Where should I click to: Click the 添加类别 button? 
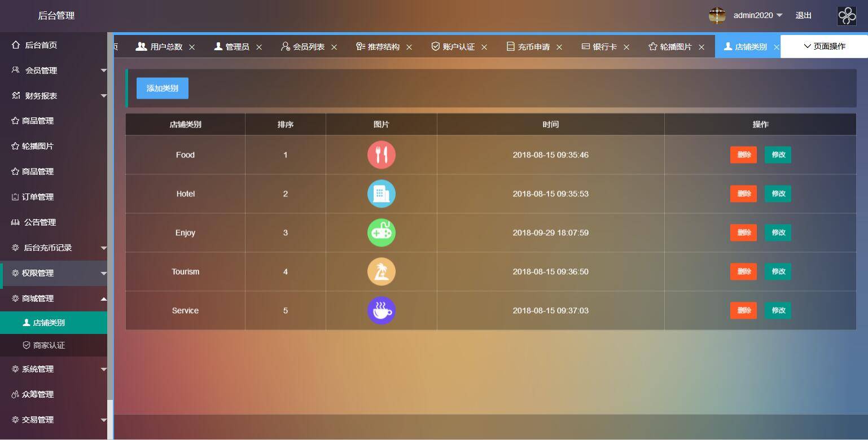162,88
